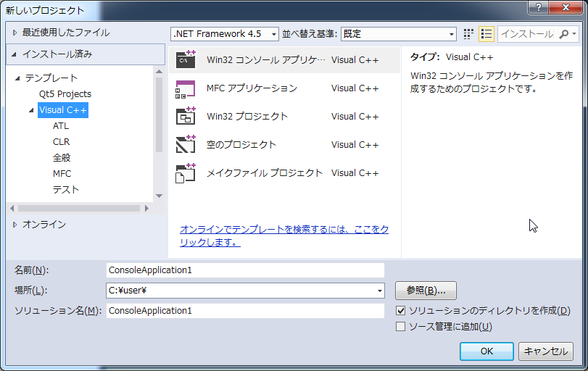Open the .NET Framework 4.5 dropdown
588x371 pixels.
(x=225, y=34)
